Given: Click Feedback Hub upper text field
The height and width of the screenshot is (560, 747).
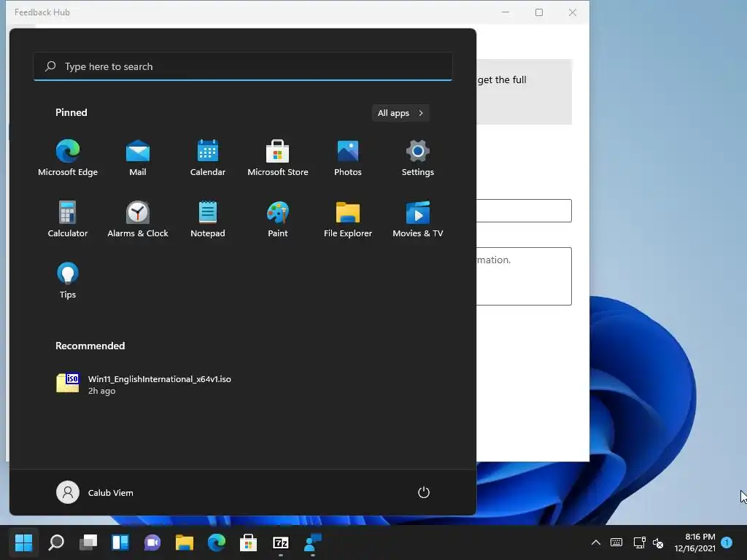Looking at the screenshot, I should coord(524,211).
